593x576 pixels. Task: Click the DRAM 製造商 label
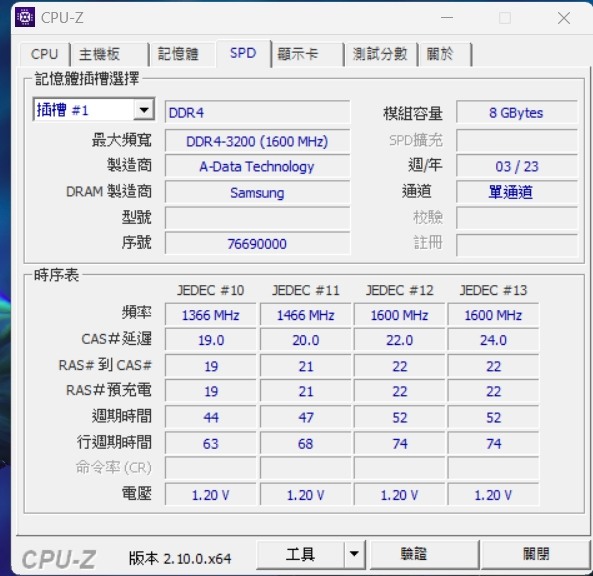click(109, 191)
